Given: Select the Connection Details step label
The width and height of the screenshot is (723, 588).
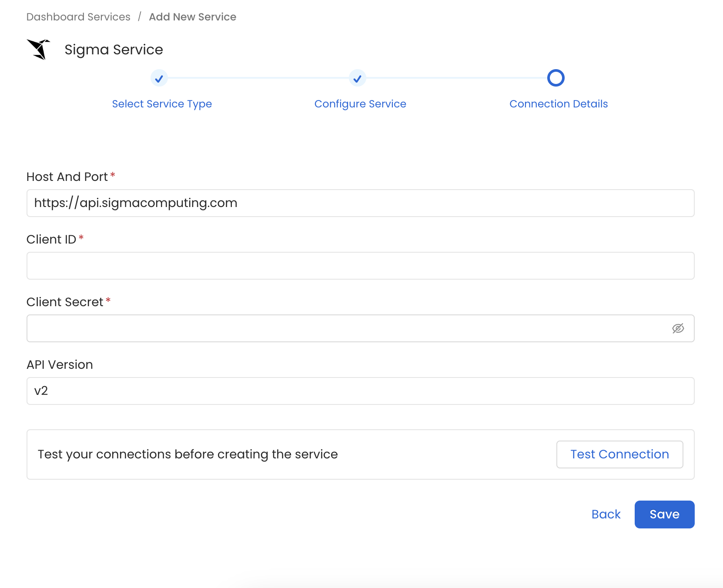Looking at the screenshot, I should pos(559,104).
